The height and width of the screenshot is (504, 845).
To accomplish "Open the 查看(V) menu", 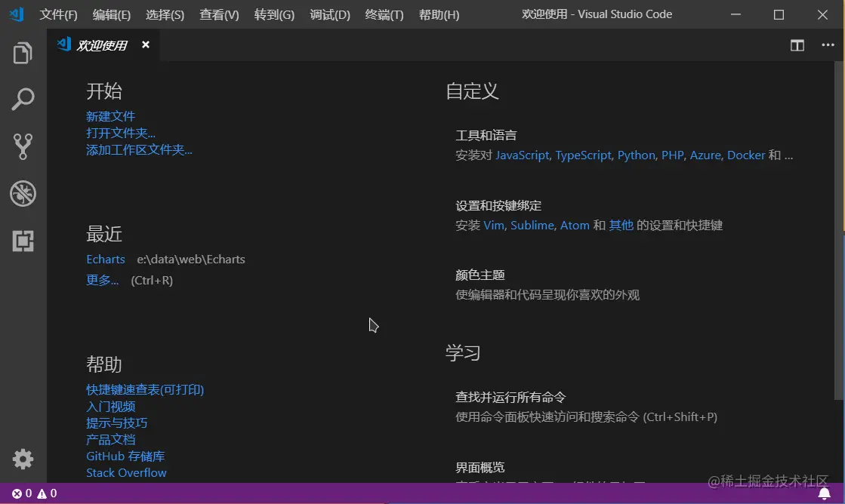I will 219,14.
